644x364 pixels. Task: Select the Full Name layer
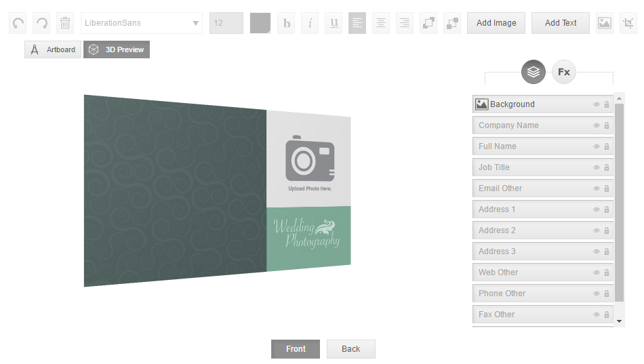tap(543, 146)
